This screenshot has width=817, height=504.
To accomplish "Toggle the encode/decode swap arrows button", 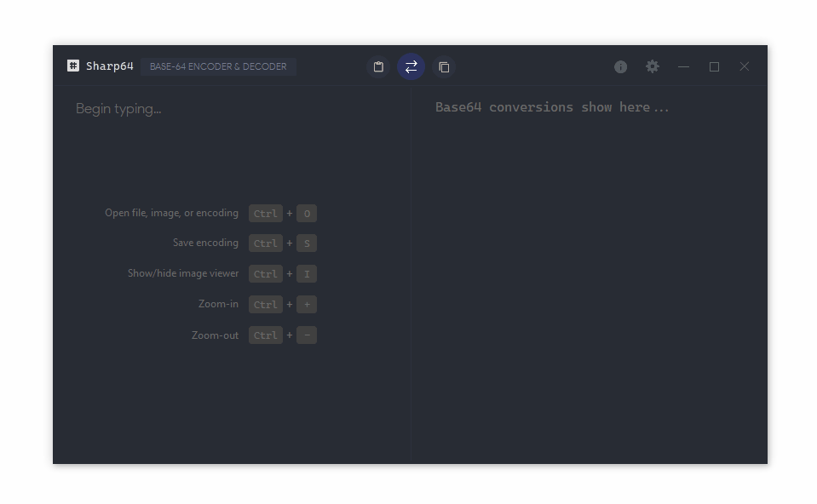I will click(411, 66).
